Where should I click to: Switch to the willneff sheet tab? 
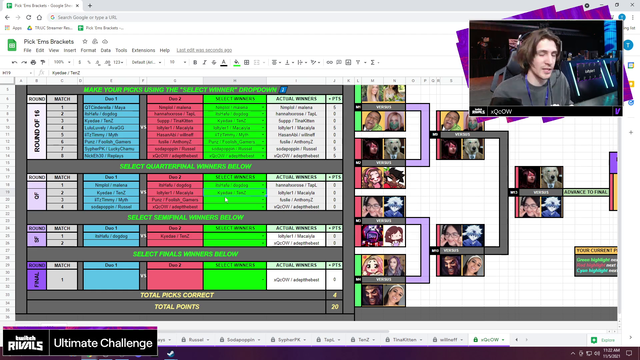[448, 340]
